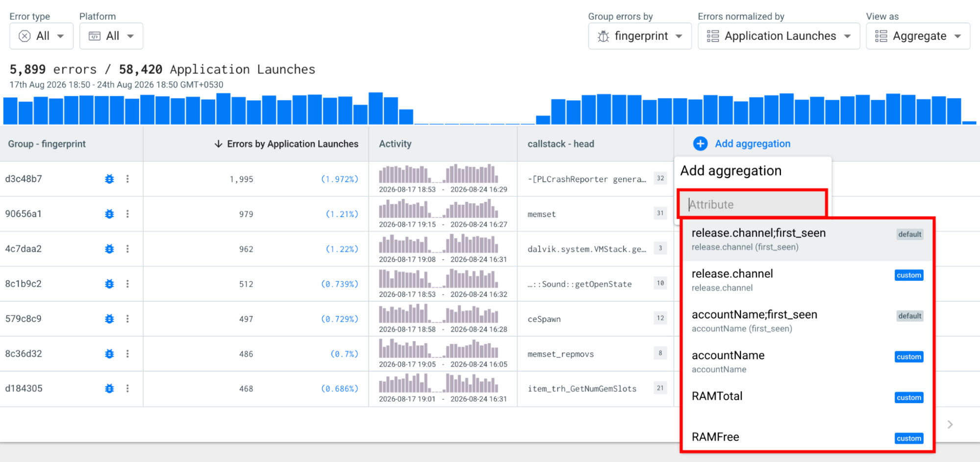This screenshot has height=462, width=980.
Task: Open the Error type All dropdown
Action: [x=42, y=36]
